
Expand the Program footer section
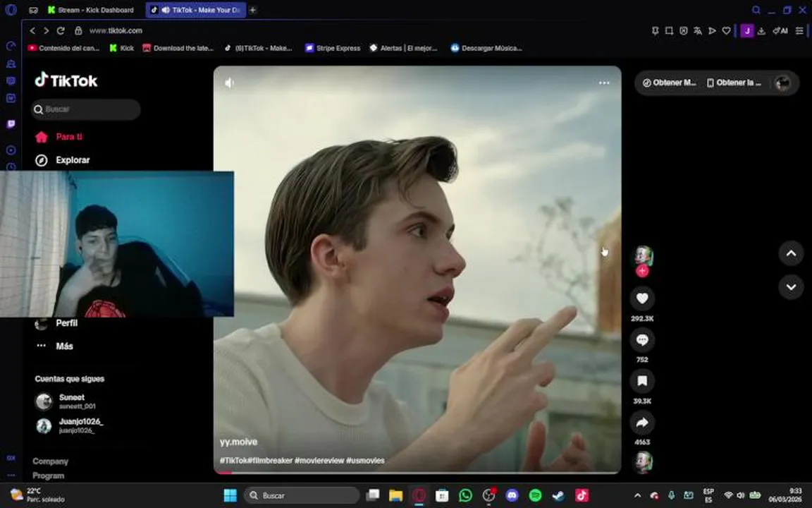48,476
